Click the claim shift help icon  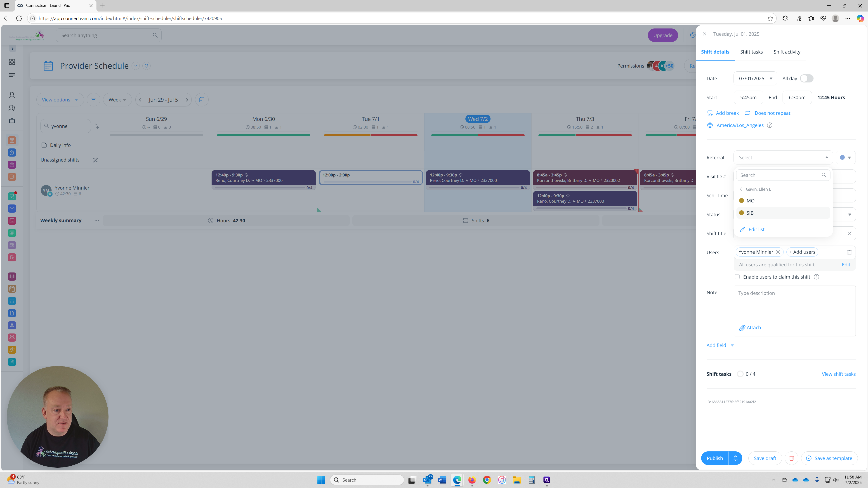click(816, 277)
